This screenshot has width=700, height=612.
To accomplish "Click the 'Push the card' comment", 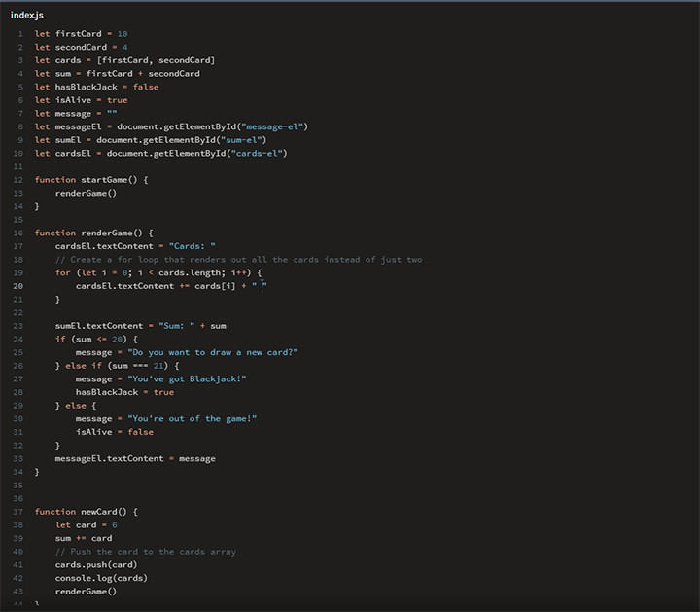I will click(146, 552).
